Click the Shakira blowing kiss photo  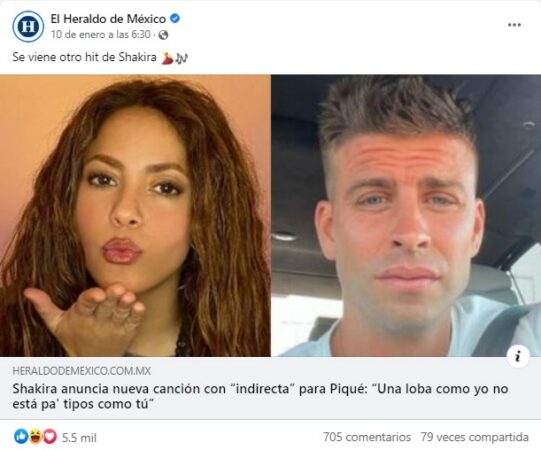(135, 216)
